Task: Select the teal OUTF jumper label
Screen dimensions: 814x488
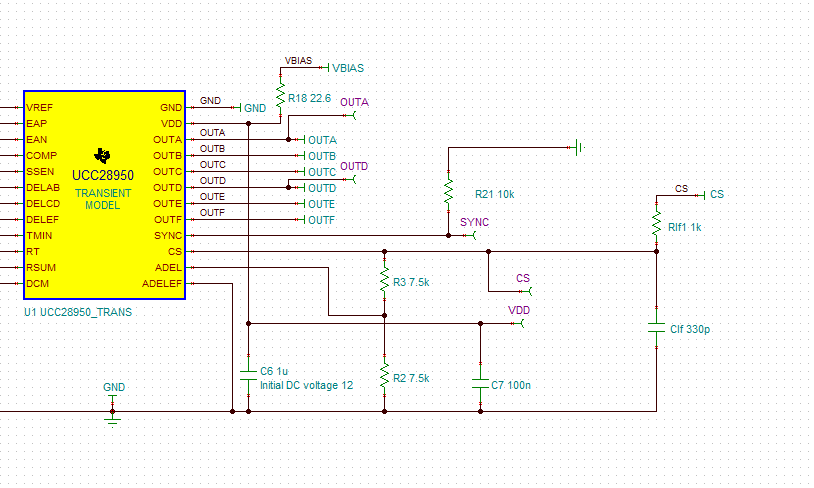Action: pos(320,220)
